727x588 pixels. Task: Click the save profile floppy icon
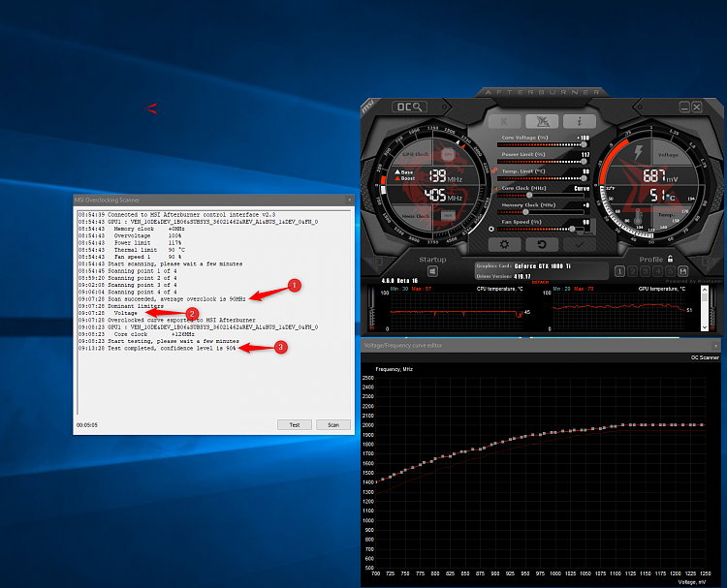point(682,271)
